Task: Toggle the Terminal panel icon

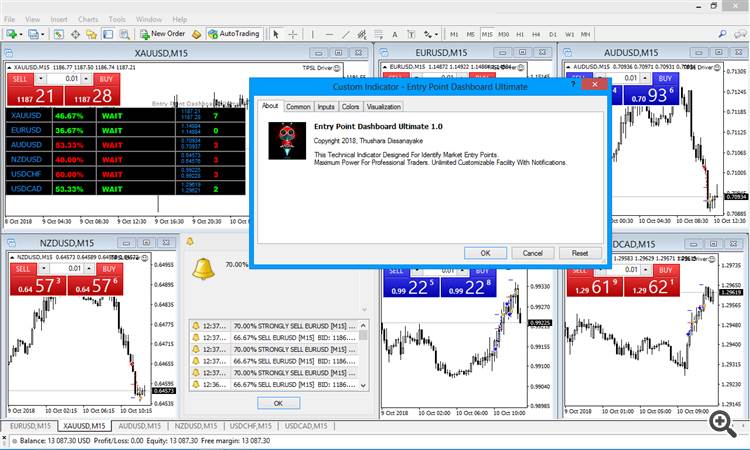Action: (108, 34)
